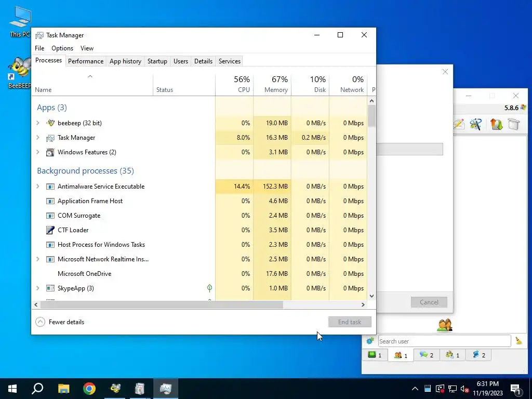The height and width of the screenshot is (399, 532).
Task: Click the BeeBEEP envelope pencil message icon
Action: coord(459,124)
